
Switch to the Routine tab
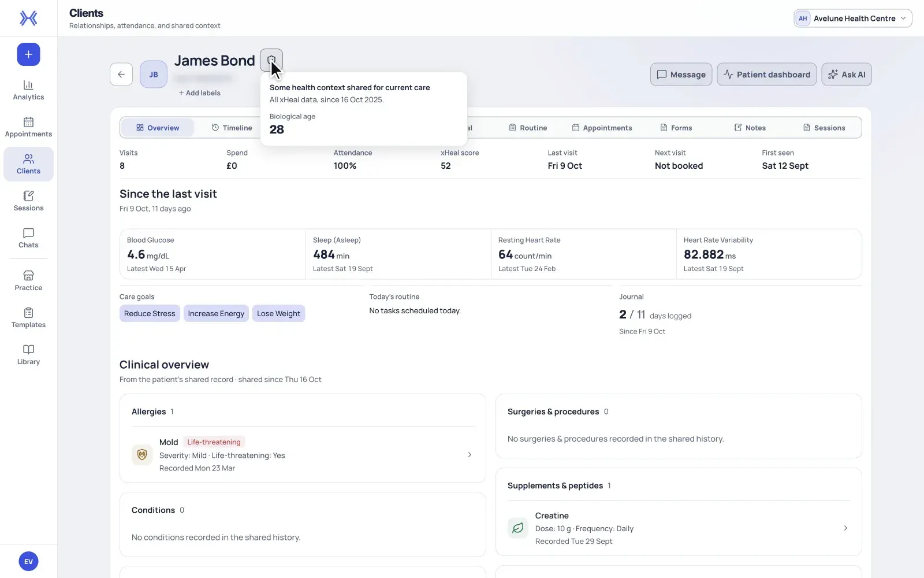click(x=528, y=128)
